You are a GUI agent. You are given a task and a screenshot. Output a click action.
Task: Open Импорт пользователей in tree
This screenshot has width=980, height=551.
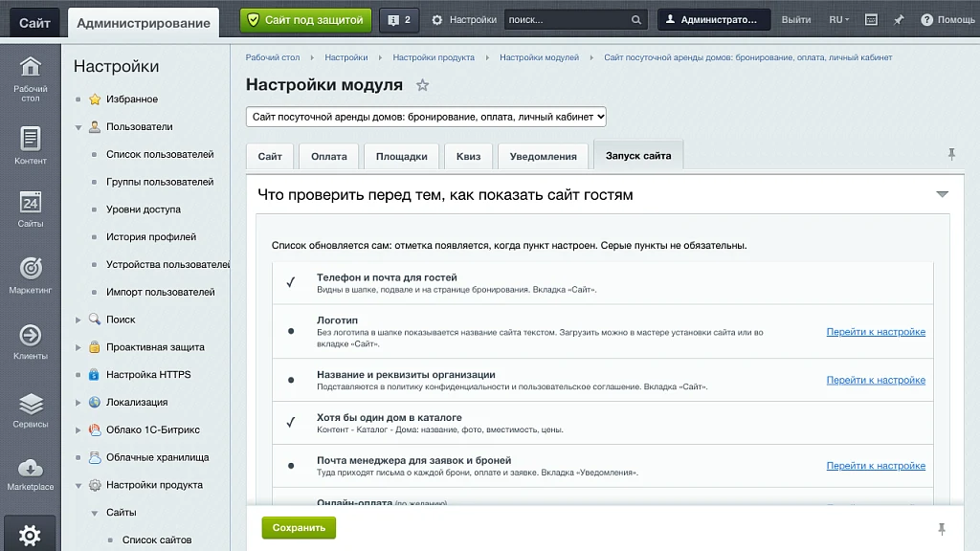point(161,292)
